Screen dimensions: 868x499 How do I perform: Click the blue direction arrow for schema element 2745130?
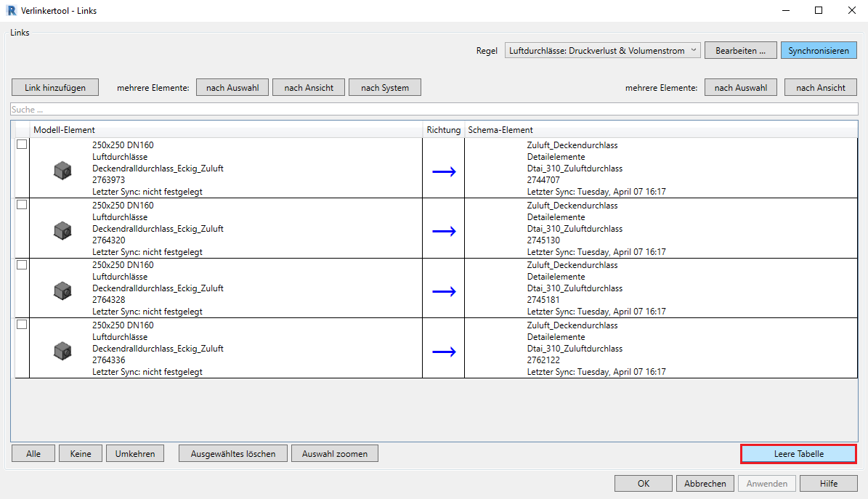(x=444, y=231)
